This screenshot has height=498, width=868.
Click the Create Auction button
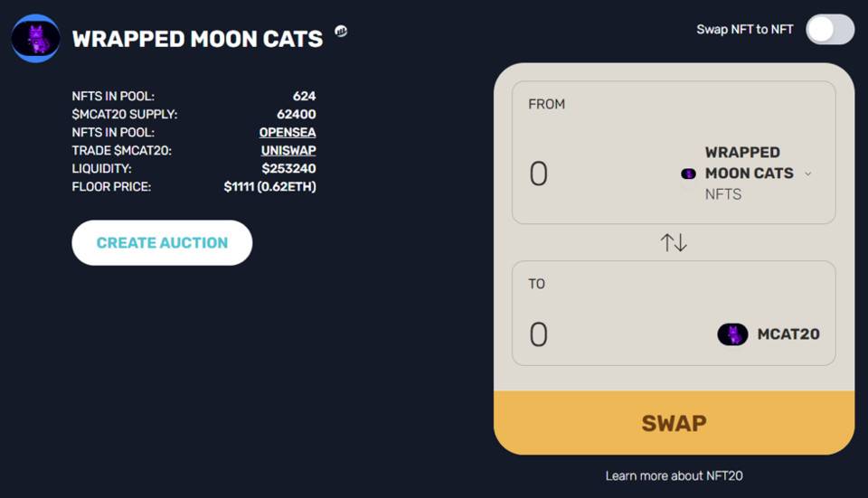click(x=162, y=242)
